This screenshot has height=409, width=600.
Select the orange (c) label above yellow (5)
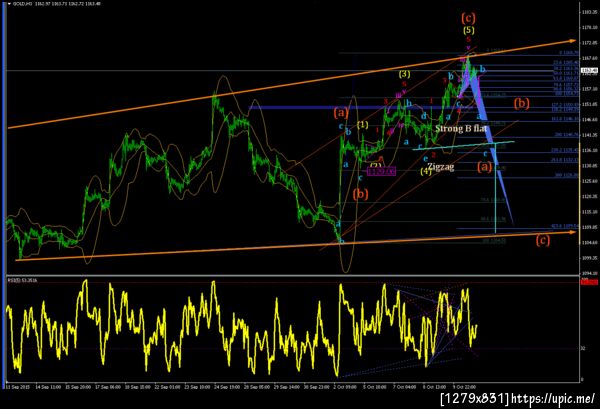point(468,18)
